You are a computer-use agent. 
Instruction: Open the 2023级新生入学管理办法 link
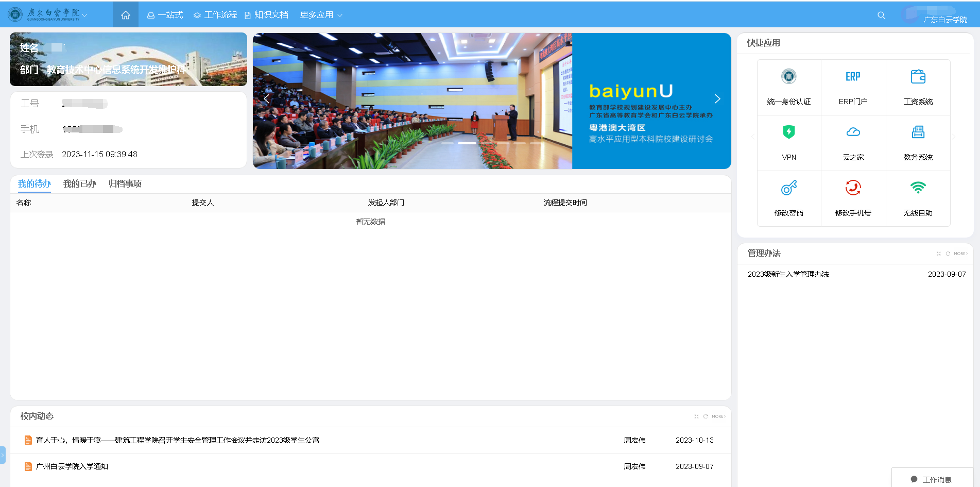pos(788,274)
